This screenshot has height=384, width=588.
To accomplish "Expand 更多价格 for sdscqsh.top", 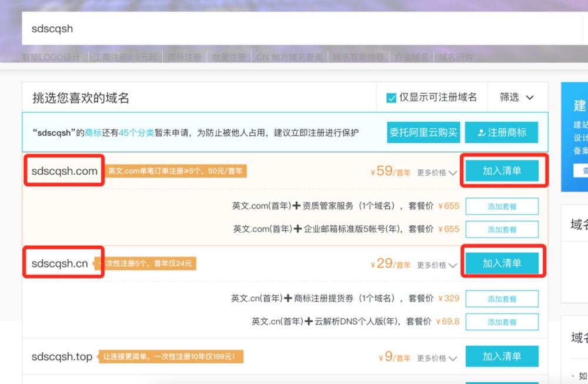I will (x=437, y=358).
